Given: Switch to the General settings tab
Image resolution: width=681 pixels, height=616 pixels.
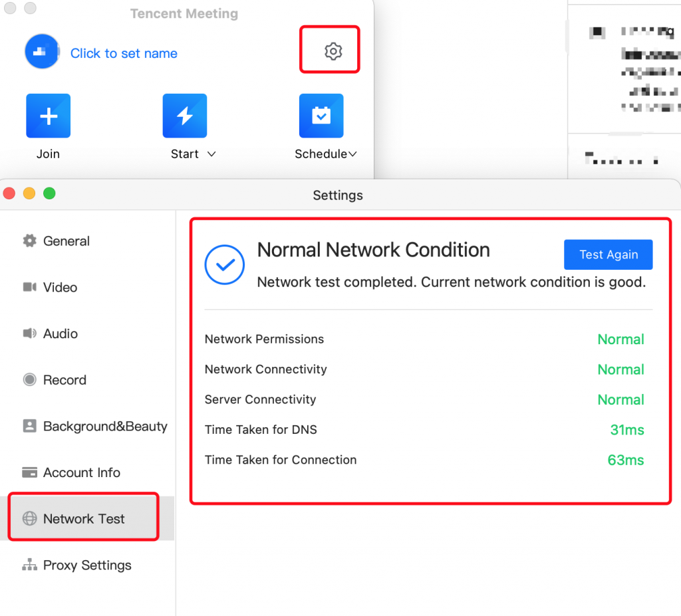Looking at the screenshot, I should pyautogui.click(x=66, y=241).
